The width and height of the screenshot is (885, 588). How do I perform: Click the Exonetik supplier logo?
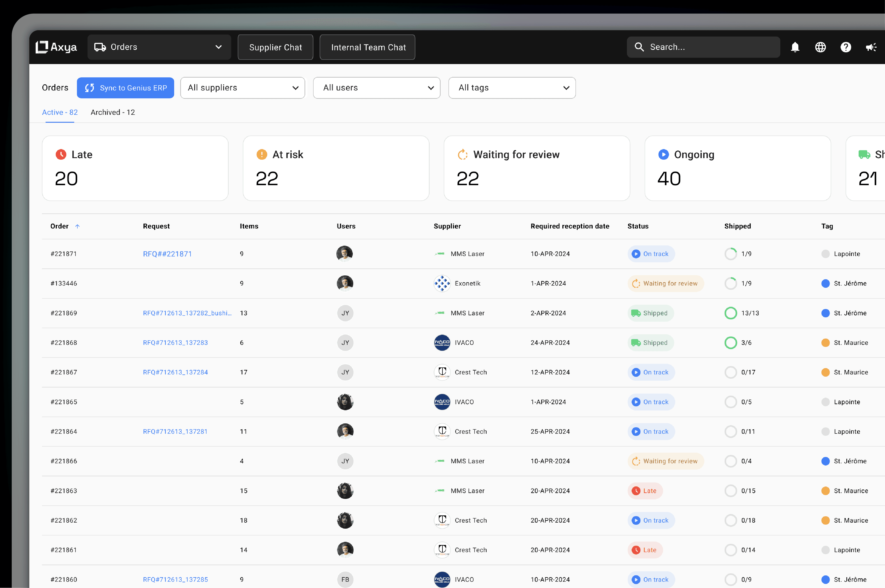tap(442, 284)
